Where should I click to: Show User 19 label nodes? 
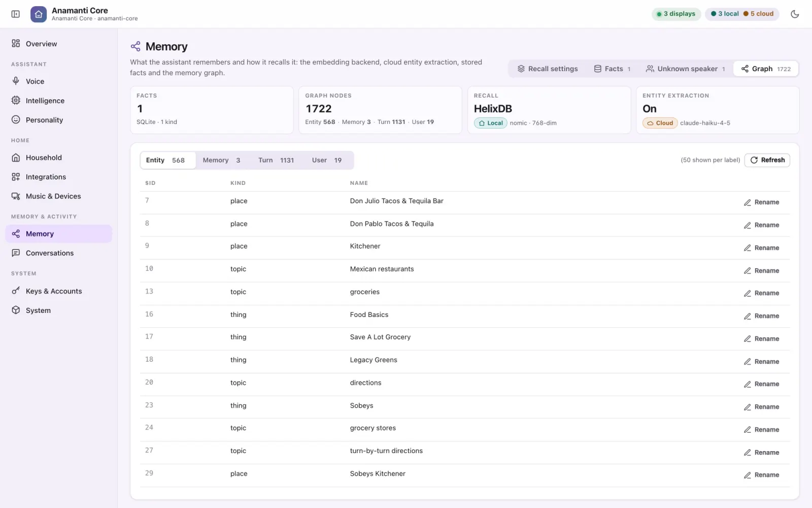(x=327, y=160)
